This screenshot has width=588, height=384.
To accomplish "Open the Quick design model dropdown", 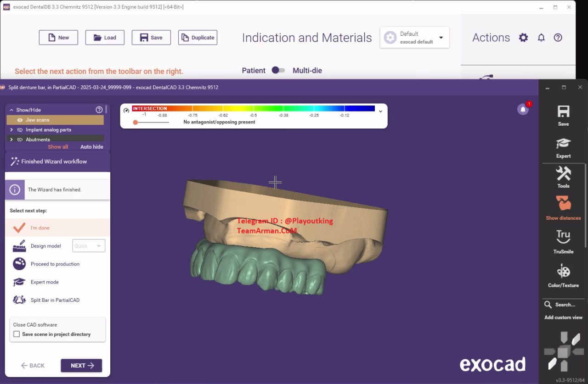I will pyautogui.click(x=89, y=246).
